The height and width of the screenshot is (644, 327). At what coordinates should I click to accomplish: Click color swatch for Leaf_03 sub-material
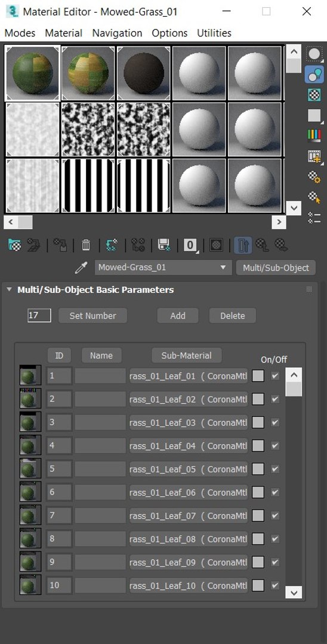258,423
